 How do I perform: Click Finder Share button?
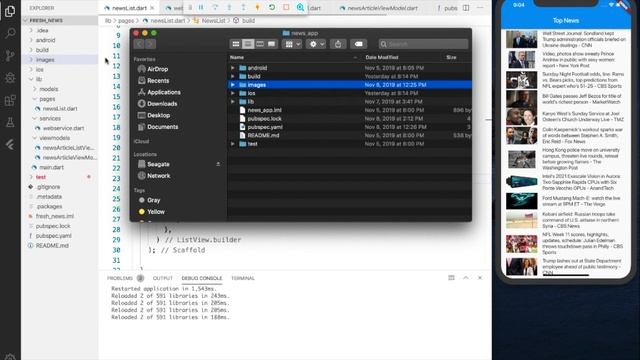pos(338,44)
